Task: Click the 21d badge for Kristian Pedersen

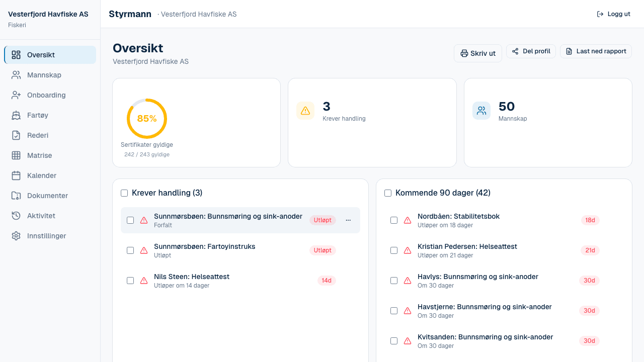Action: point(590,250)
